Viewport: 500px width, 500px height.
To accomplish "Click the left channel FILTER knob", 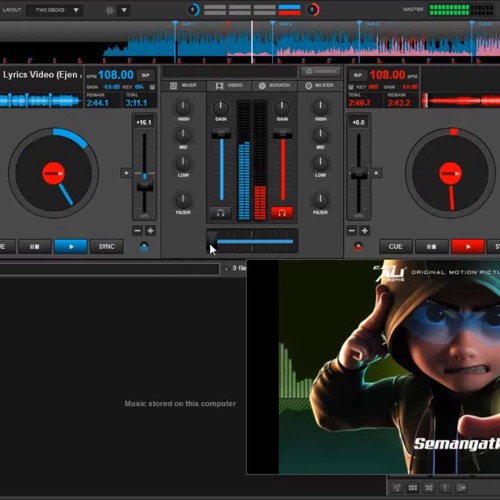I will 183,201.
